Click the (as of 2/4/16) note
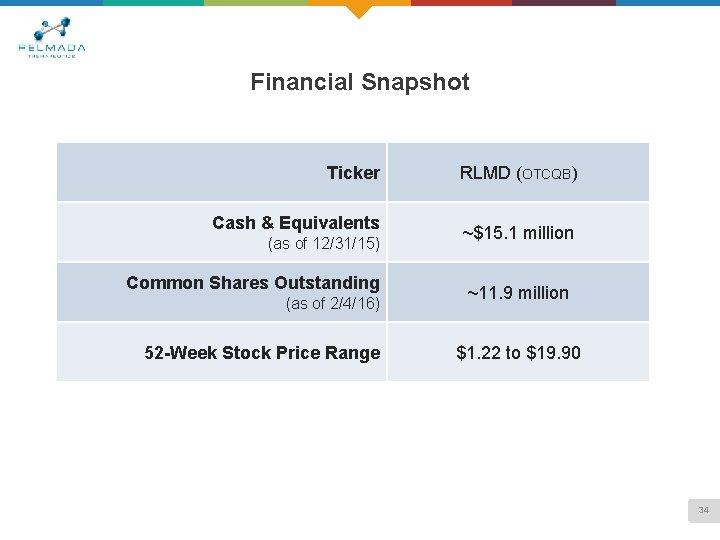This screenshot has height=540, width=720. click(x=332, y=304)
